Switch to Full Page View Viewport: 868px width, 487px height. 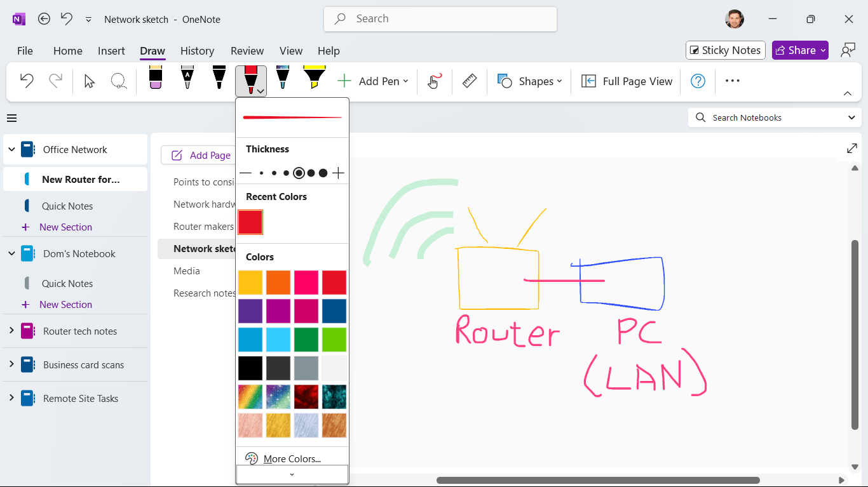626,81
